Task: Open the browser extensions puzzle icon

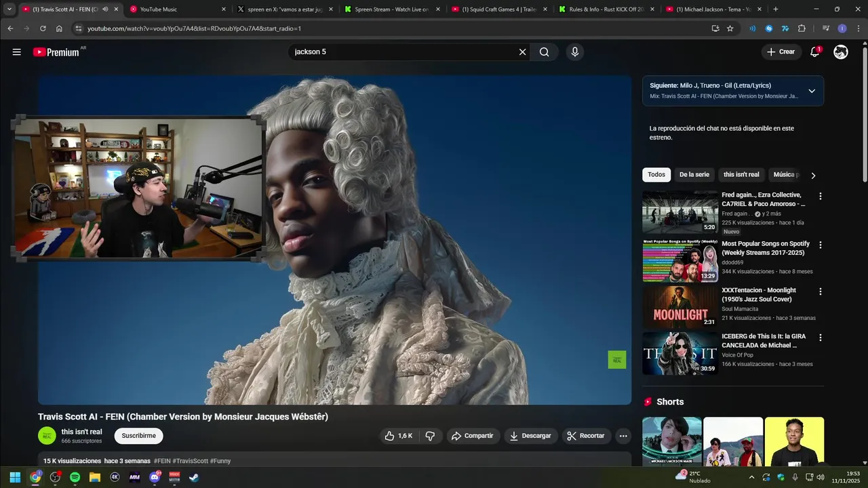Action: click(x=802, y=28)
